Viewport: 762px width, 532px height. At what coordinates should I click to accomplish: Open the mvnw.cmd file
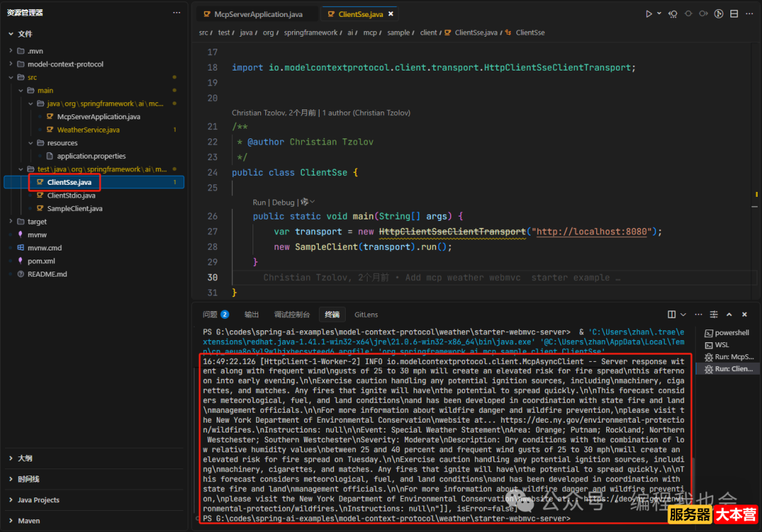tap(44, 248)
